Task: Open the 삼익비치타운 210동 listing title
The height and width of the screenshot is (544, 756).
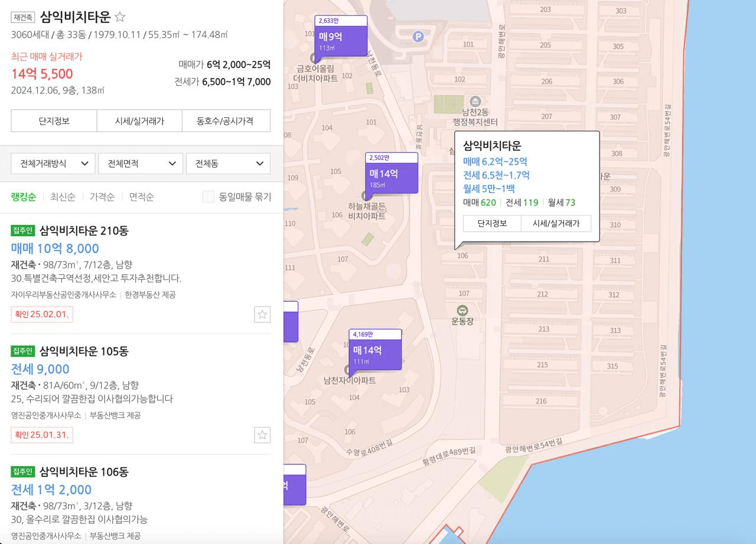Action: pos(84,230)
